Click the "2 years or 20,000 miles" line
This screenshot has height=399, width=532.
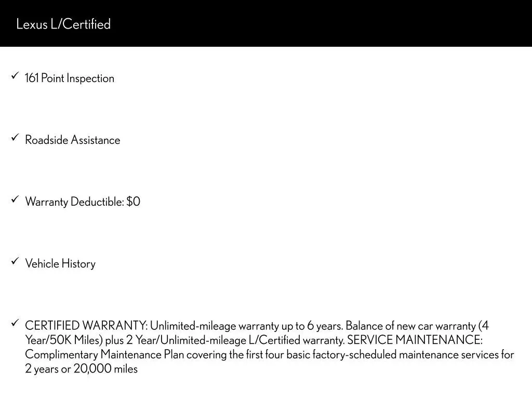click(x=82, y=369)
